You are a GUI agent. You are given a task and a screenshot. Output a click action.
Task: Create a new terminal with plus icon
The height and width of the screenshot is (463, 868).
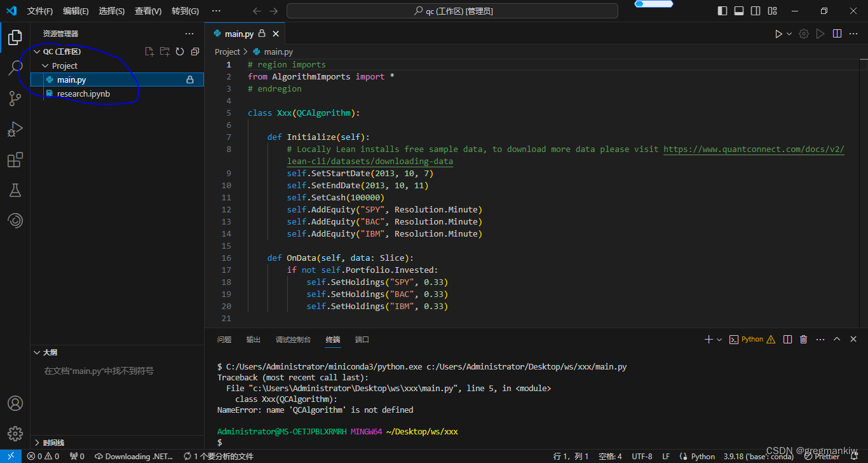click(709, 340)
